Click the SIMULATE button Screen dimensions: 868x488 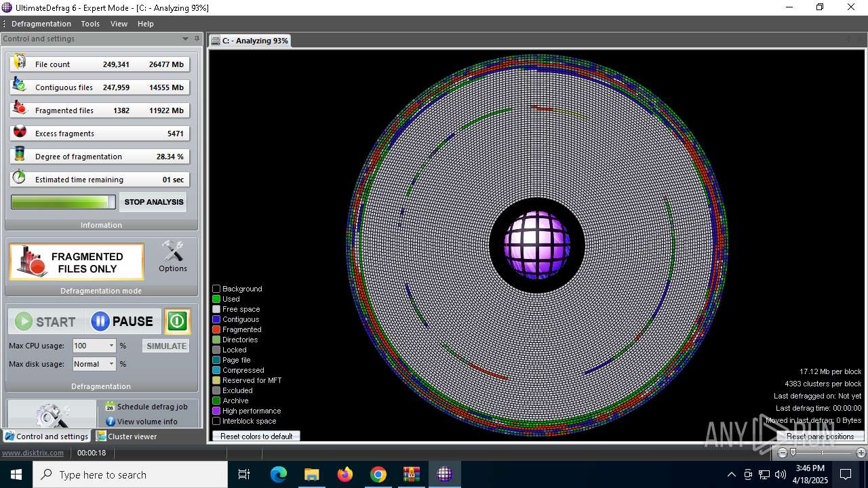click(166, 346)
